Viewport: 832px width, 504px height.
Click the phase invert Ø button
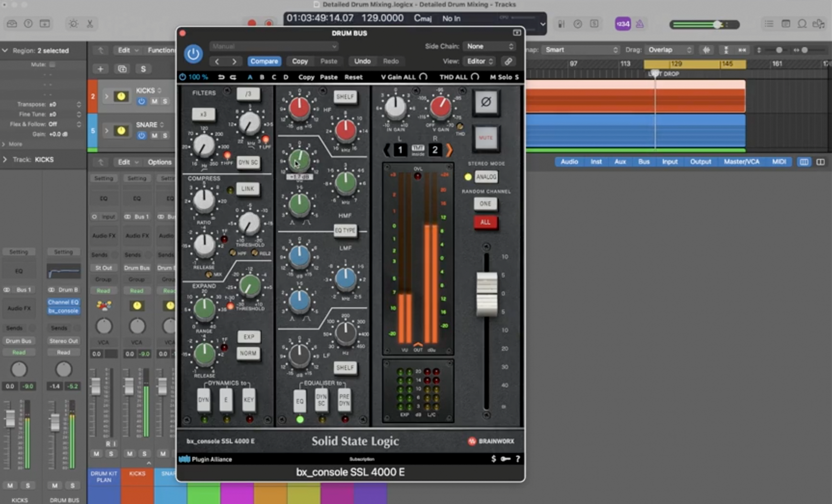point(486,102)
